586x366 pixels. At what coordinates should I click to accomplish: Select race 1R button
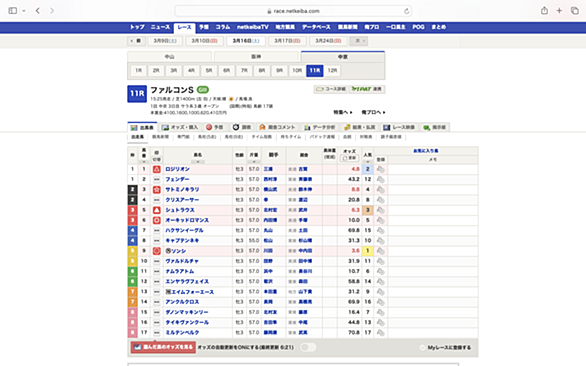tap(138, 71)
